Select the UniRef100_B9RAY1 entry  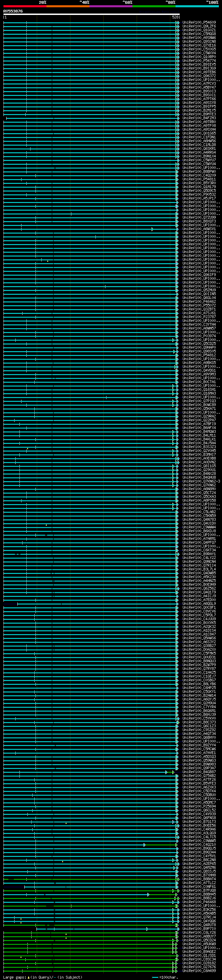199,554
